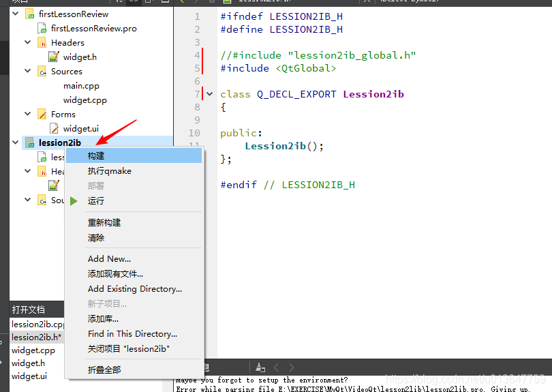Collapse the firstLessonReview project node
552x392 pixels.
click(16, 14)
